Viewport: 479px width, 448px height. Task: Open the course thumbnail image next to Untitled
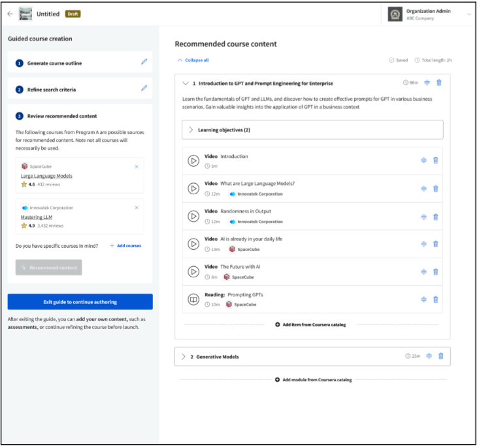25,14
